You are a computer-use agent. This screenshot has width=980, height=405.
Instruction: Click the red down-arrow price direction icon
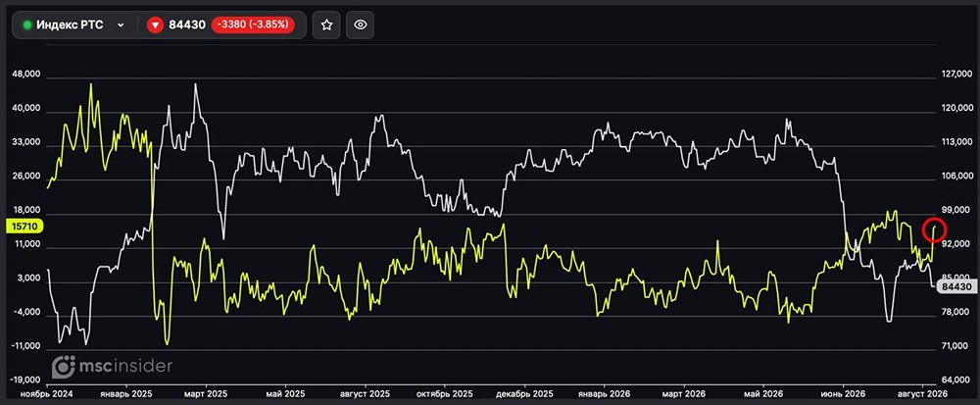pyautogui.click(x=155, y=25)
